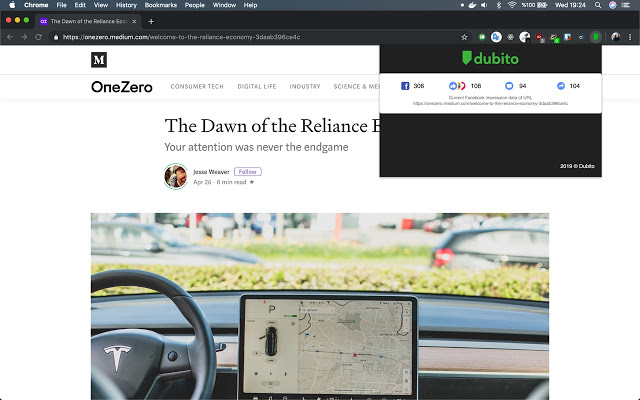This screenshot has height=400, width=640.
Task: Go to the Consumer Tech section
Action: [x=196, y=87]
